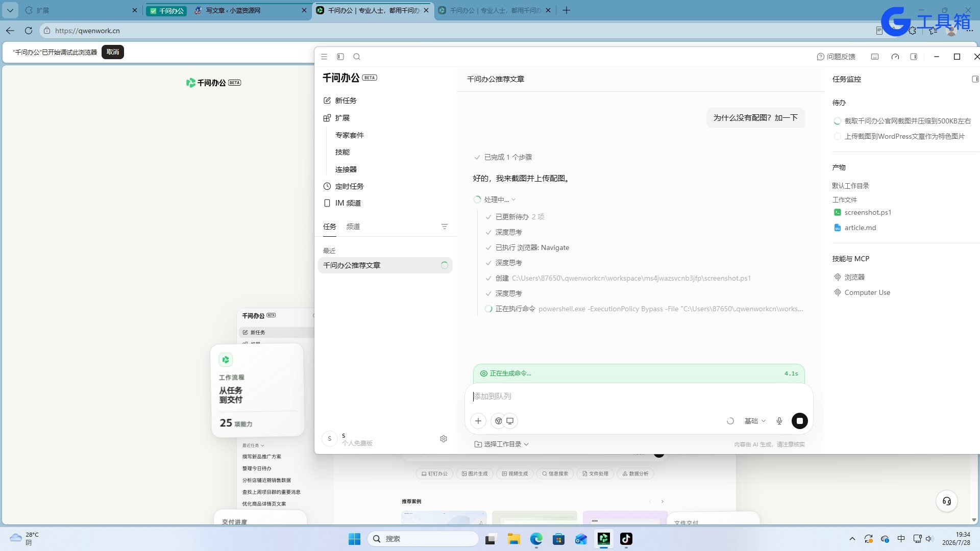This screenshot has height=551, width=980.
Task: Click 图片生成 chip on the webpage
Action: tap(475, 473)
